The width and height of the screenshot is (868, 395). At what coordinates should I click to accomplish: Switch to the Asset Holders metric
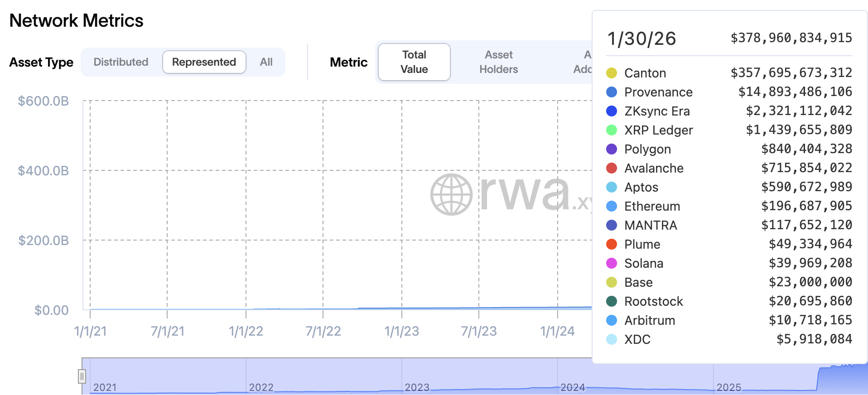click(498, 62)
